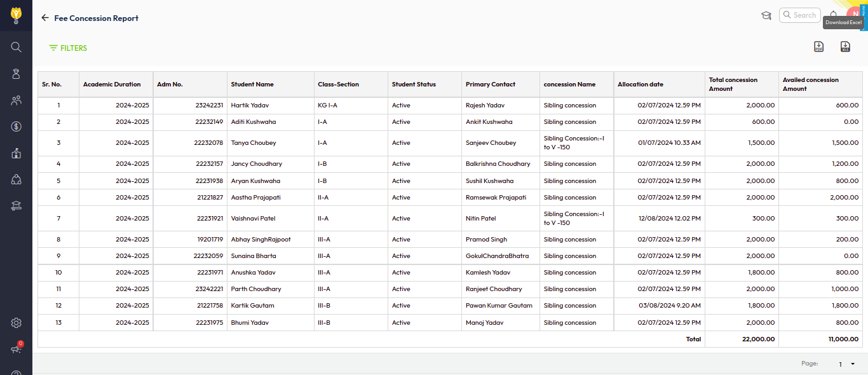Image resolution: width=868 pixels, height=375 pixels.
Task: Open the group of people icon in sidebar
Action: click(x=17, y=100)
